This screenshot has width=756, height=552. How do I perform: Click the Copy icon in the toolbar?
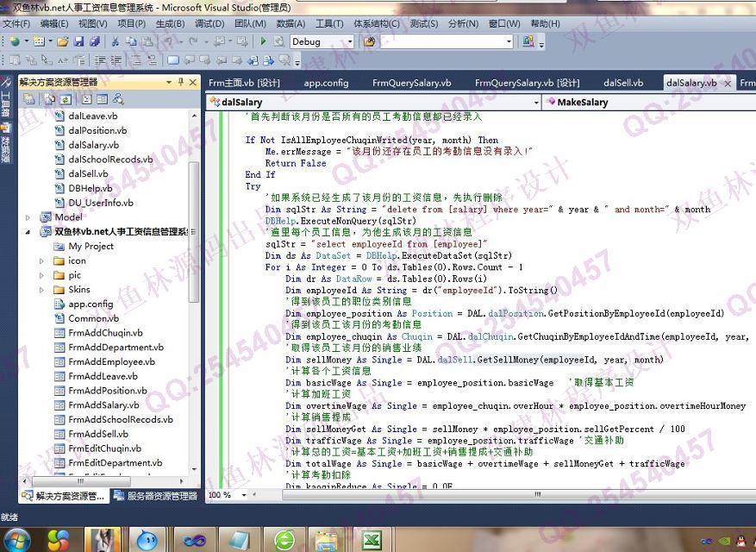[x=131, y=42]
